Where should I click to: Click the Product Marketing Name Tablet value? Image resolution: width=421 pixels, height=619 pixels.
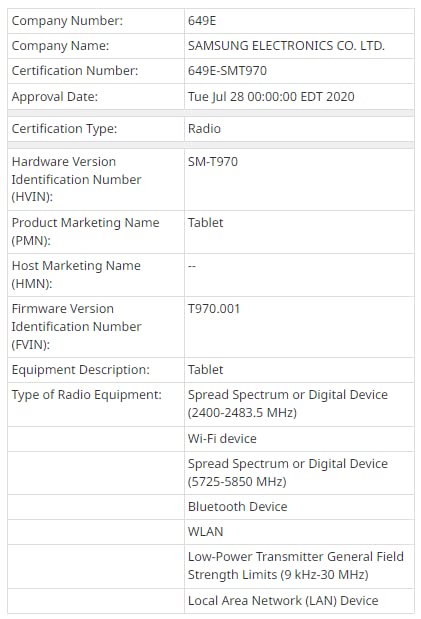[x=205, y=223]
